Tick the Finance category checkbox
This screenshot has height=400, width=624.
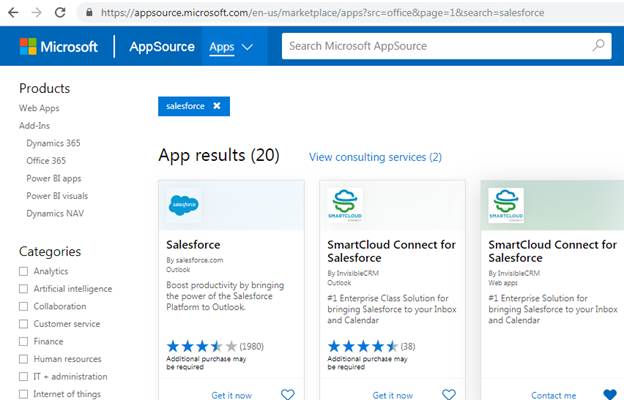click(24, 341)
